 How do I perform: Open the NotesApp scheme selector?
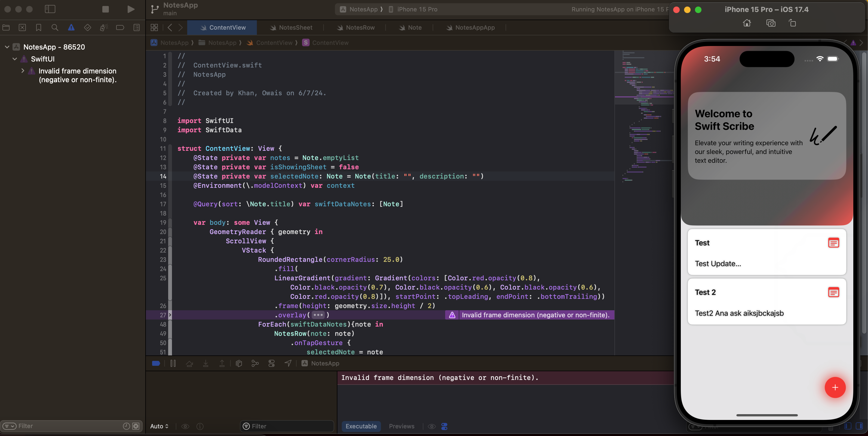click(359, 10)
